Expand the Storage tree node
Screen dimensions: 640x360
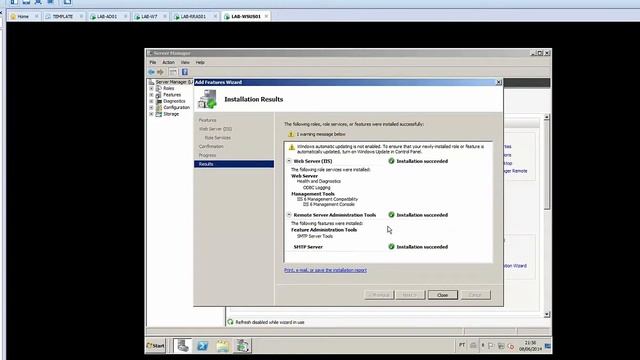click(151, 114)
